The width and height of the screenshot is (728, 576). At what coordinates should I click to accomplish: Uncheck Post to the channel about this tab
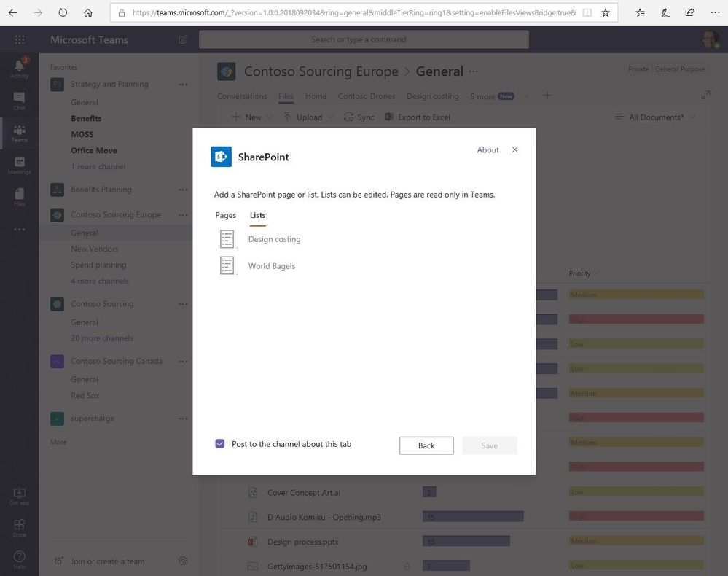point(220,443)
